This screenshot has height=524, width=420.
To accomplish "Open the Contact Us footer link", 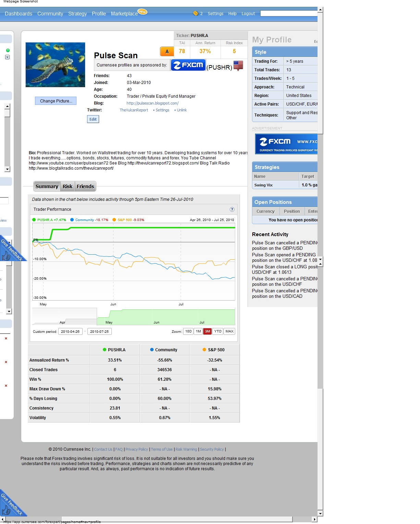I will click(103, 449).
